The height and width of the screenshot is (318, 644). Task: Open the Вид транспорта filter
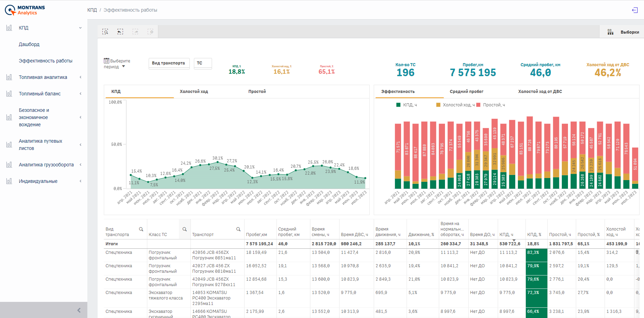pos(169,63)
